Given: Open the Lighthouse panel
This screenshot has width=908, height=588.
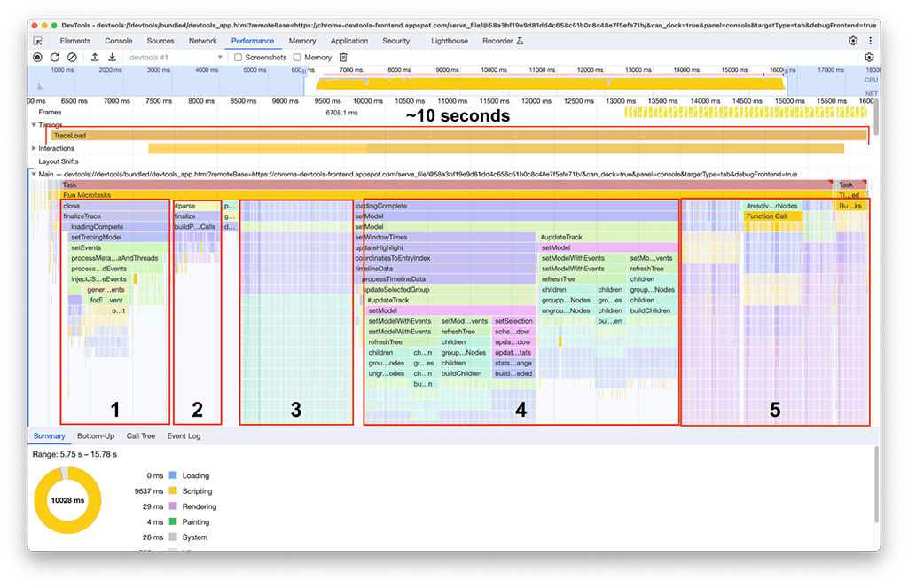Looking at the screenshot, I should 449,40.
